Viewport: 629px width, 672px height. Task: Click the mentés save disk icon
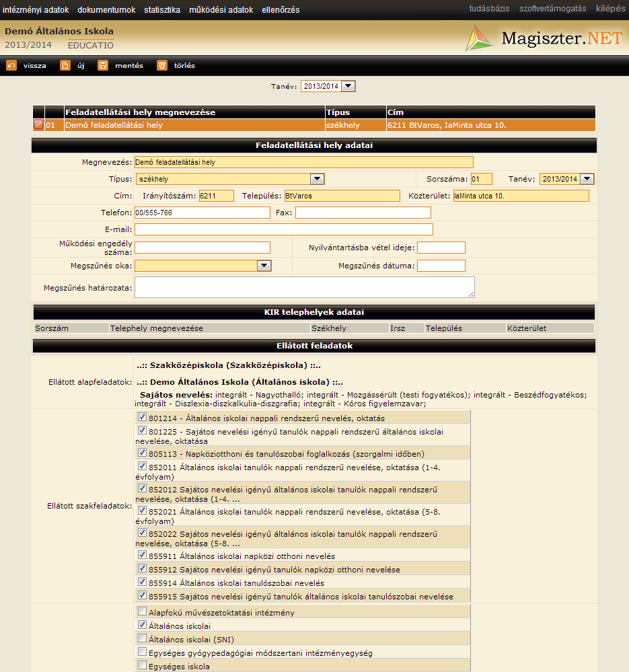pyautogui.click(x=103, y=65)
